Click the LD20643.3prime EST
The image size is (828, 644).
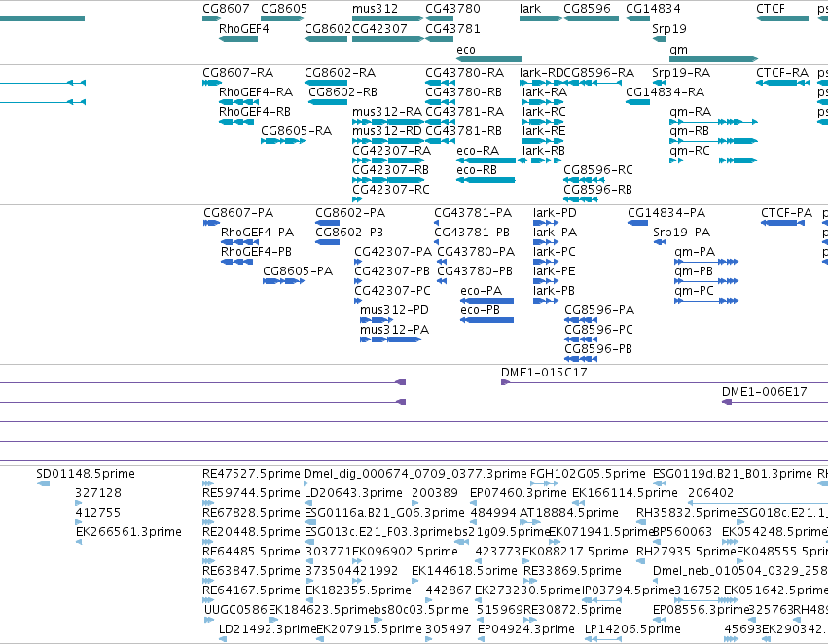click(x=310, y=503)
